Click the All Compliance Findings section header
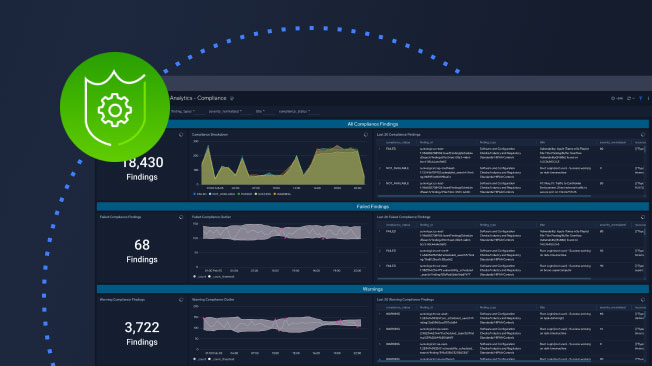652x366 pixels. click(373, 124)
